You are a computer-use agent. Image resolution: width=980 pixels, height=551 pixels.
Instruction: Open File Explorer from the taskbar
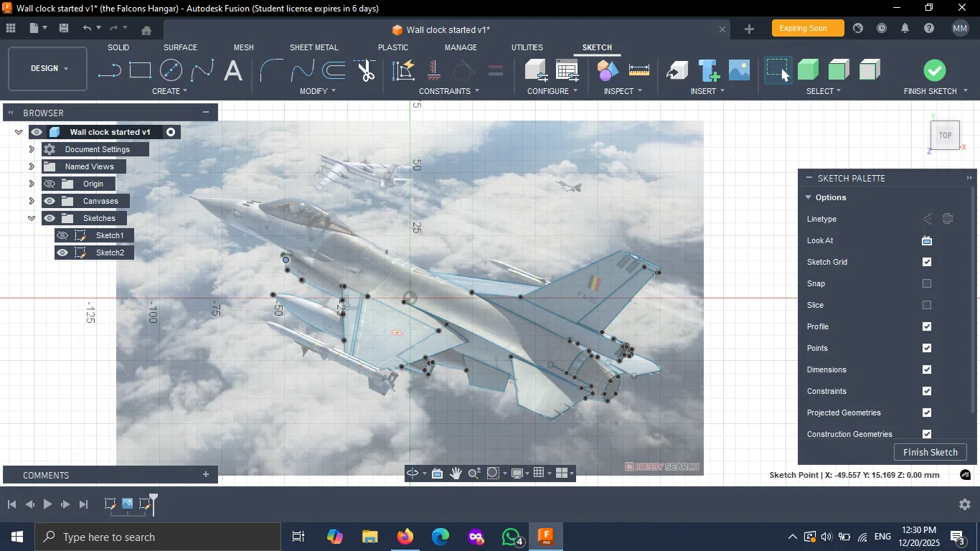pos(369,537)
